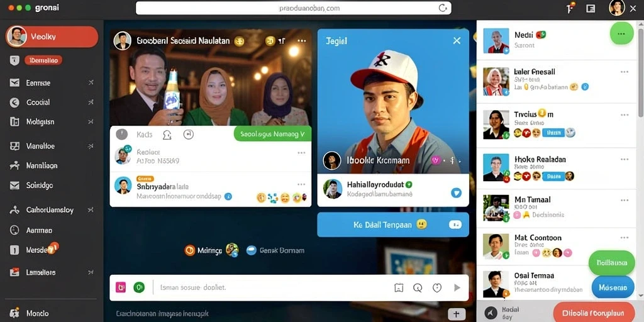
Task: Select Veolky in the sidebar
Action: 52,36
